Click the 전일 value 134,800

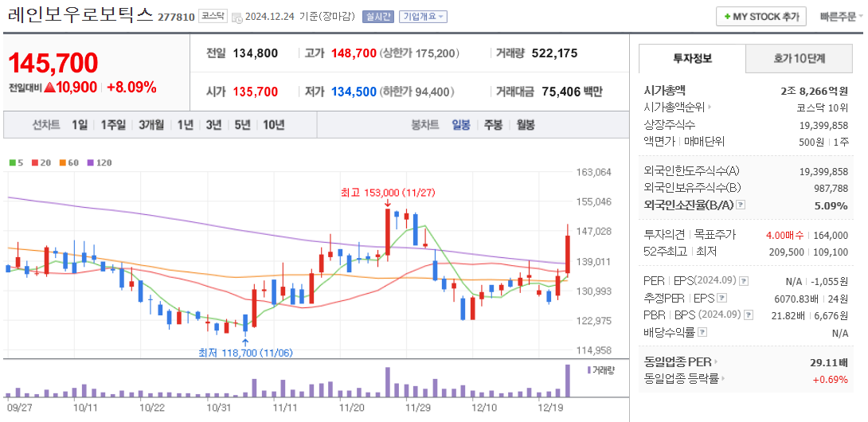(255, 53)
